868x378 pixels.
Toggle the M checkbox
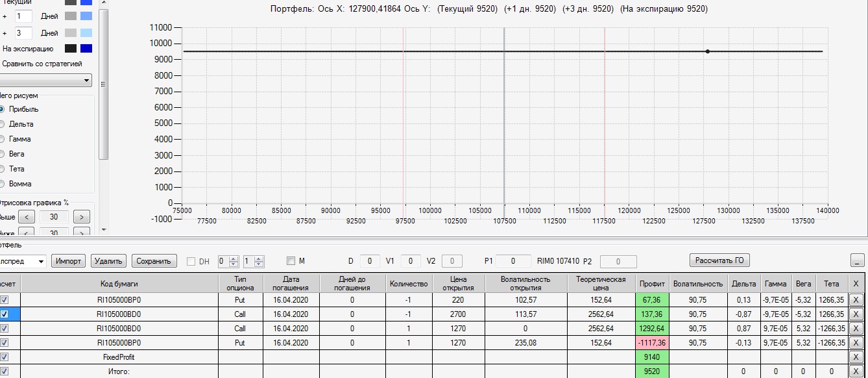[x=291, y=261]
